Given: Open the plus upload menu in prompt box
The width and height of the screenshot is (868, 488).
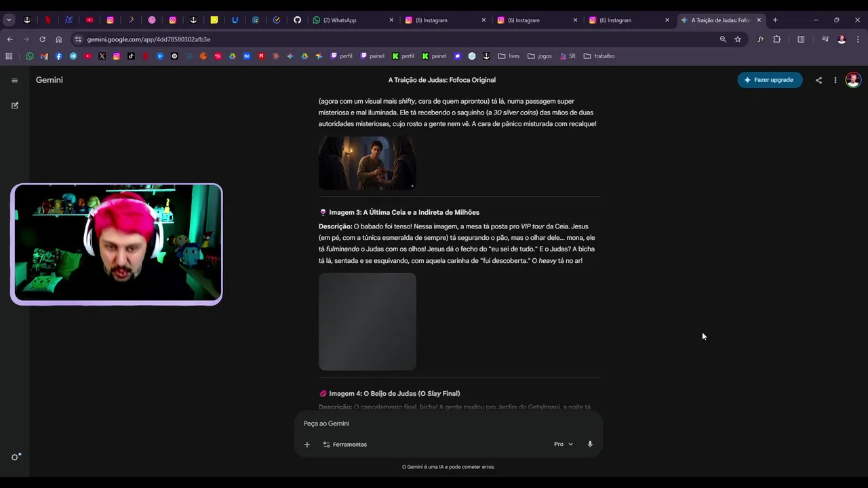Looking at the screenshot, I should click(307, 445).
